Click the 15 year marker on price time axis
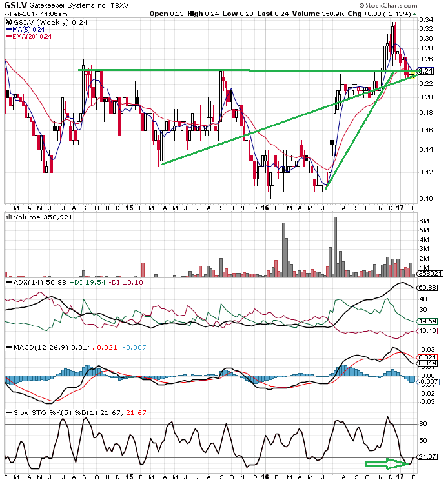Image resolution: width=448 pixels, height=482 pixels. pyautogui.click(x=129, y=208)
